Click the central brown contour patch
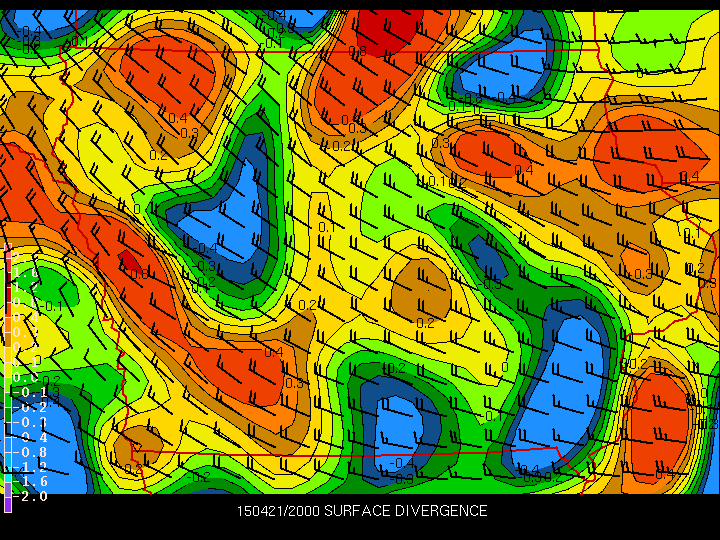The width and height of the screenshot is (720, 540). 421,288
